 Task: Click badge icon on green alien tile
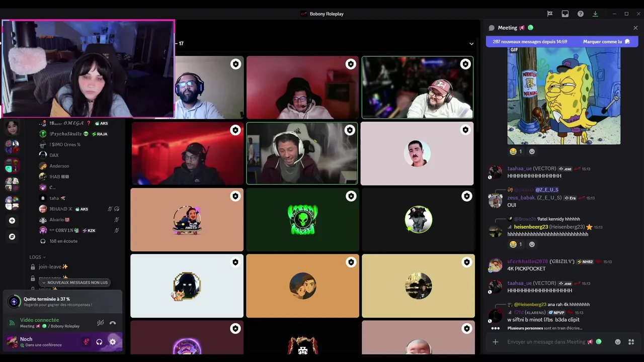tap(351, 196)
